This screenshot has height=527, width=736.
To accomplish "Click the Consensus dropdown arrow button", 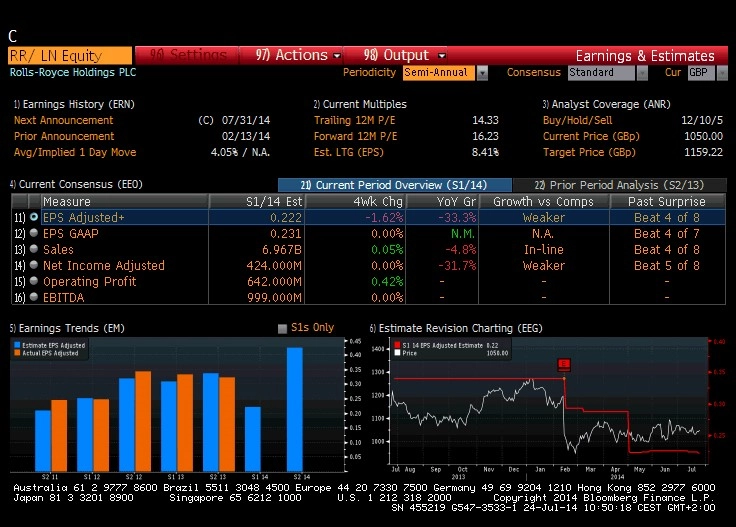I will coord(643,73).
